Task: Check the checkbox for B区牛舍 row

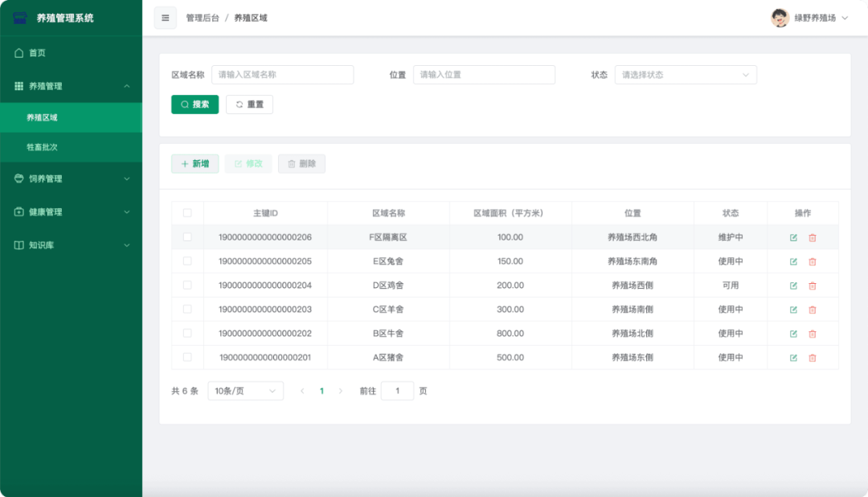Action: click(x=187, y=333)
